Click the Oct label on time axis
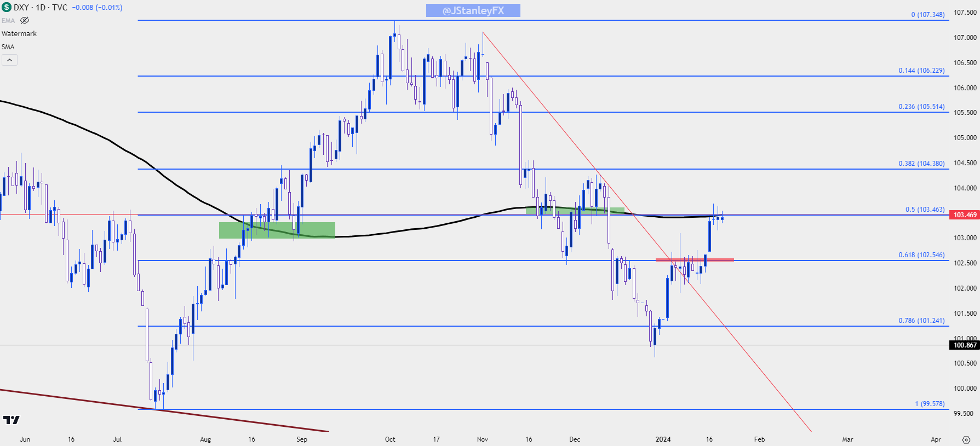Viewport: 980px width, 446px height. (x=390, y=439)
